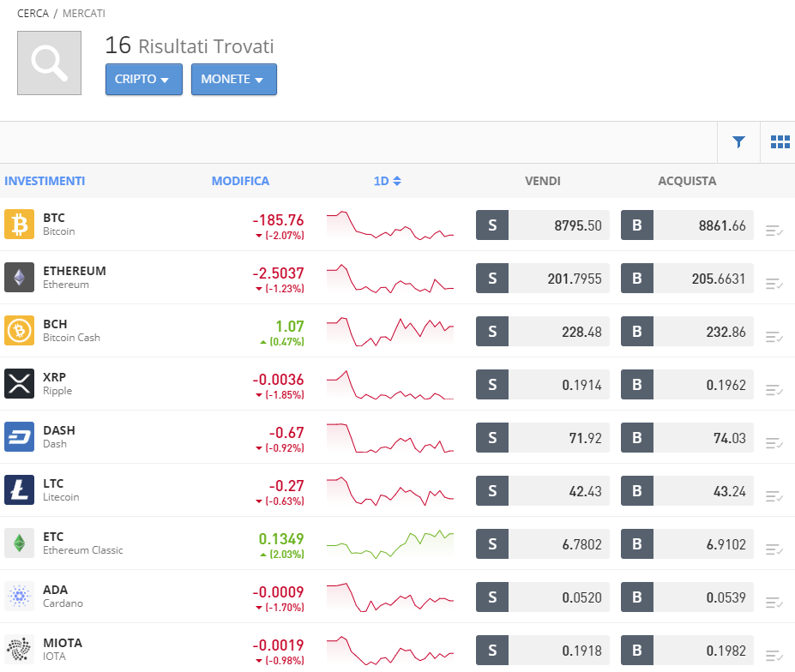The width and height of the screenshot is (795, 672).
Task: Open the MONETE dropdown filter
Action: [234, 79]
